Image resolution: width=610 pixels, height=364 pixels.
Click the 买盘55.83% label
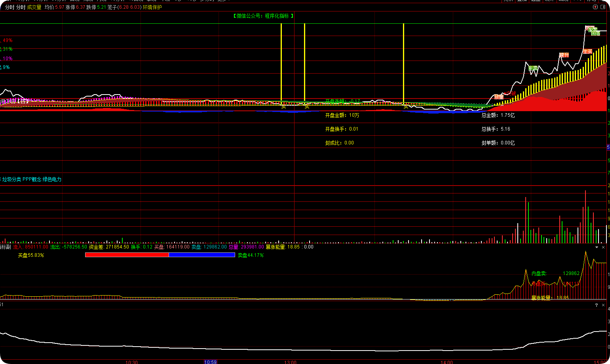point(31,255)
